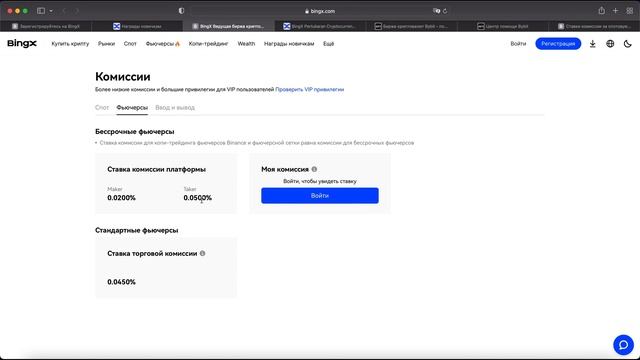
Task: Open the support chat bubble
Action: (623, 345)
